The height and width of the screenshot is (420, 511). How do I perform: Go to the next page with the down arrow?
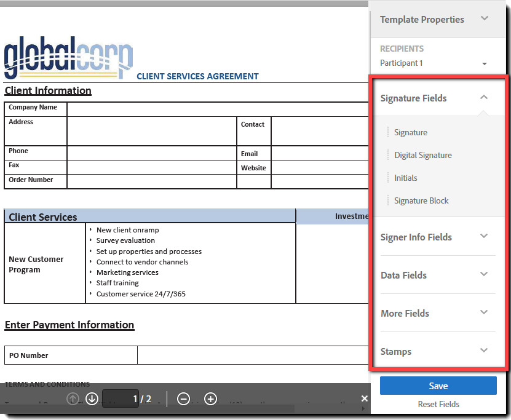(x=92, y=399)
